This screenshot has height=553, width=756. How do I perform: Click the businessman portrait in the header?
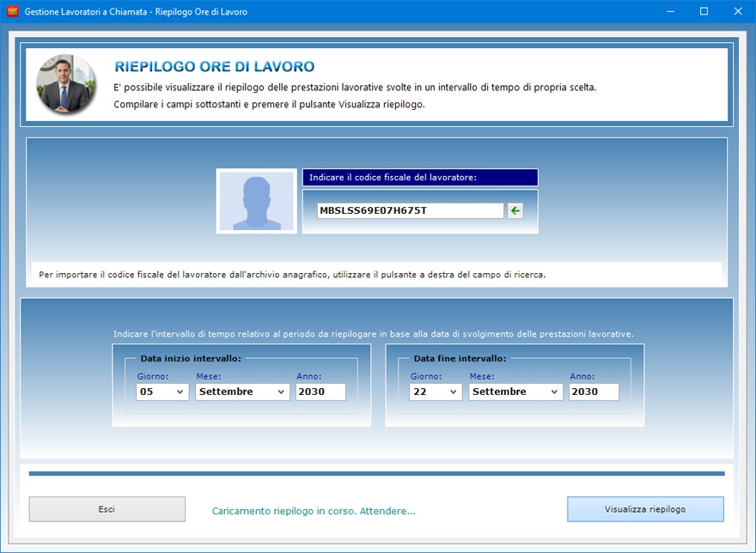[65, 84]
